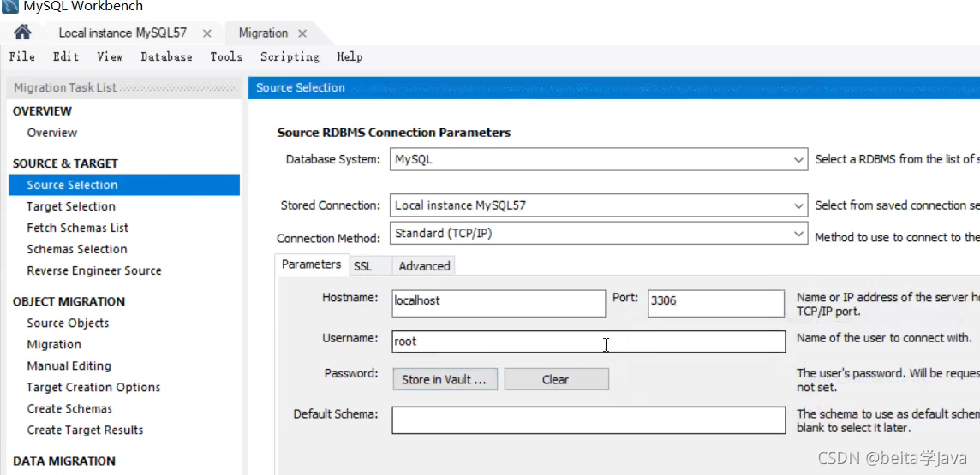The image size is (980, 475).
Task: Select the Migration tab
Action: tap(263, 33)
